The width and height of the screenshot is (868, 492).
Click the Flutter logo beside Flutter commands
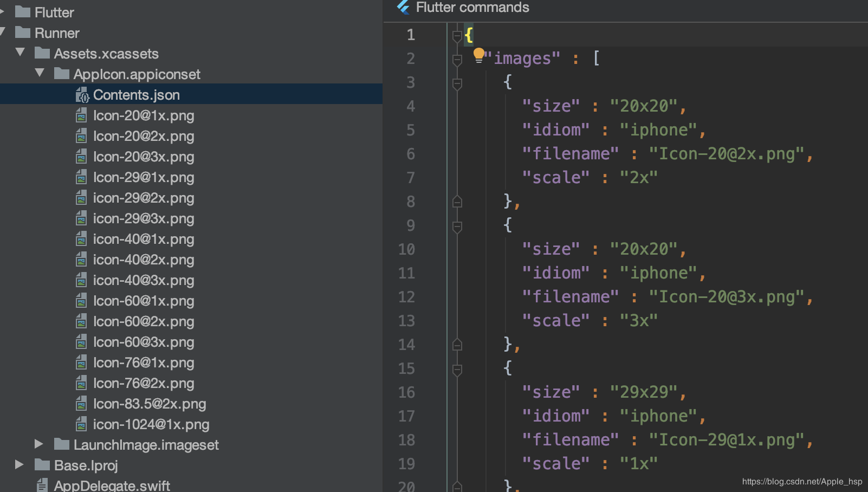[x=403, y=7]
